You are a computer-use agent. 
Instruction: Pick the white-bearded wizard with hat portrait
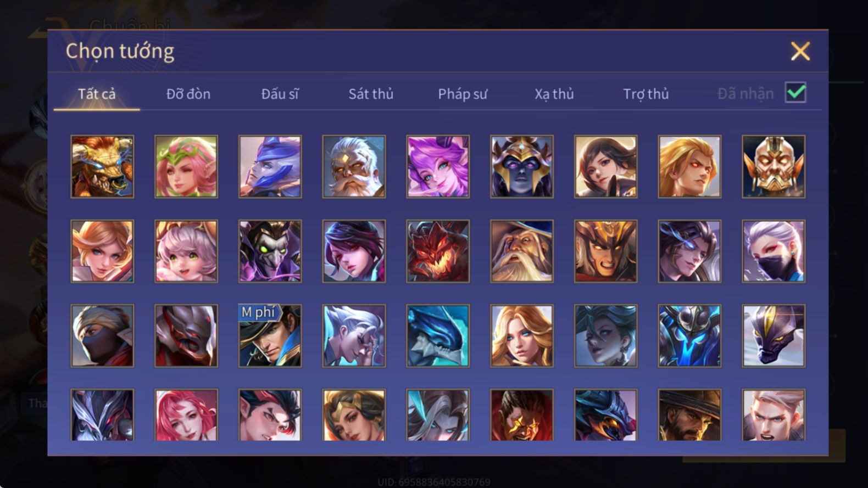point(521,251)
